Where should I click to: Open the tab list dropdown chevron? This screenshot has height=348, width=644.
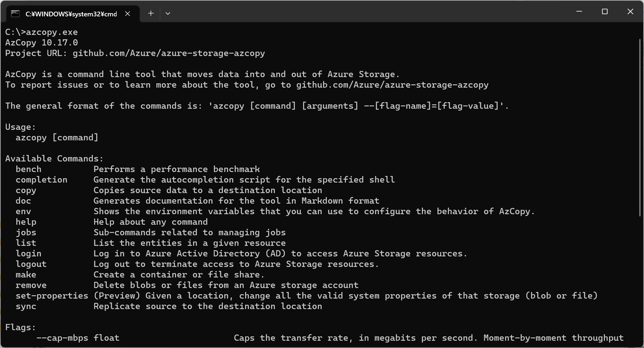[x=168, y=13]
